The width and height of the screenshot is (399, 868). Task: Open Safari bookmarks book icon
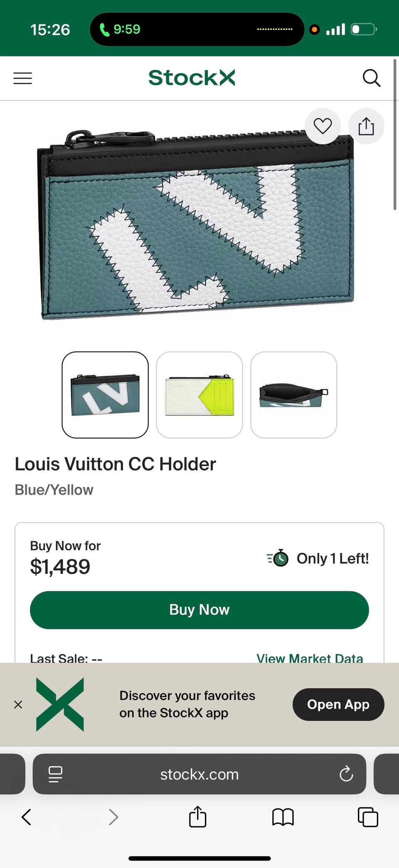283,817
